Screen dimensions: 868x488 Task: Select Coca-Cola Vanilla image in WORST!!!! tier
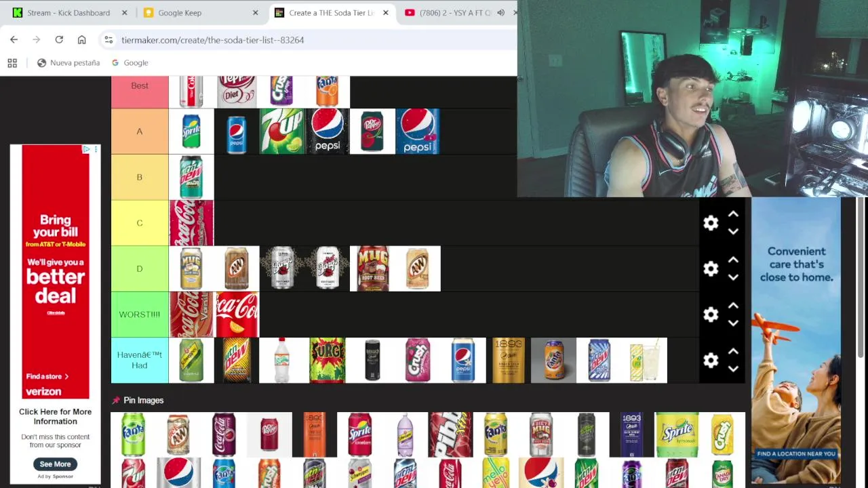click(x=191, y=314)
